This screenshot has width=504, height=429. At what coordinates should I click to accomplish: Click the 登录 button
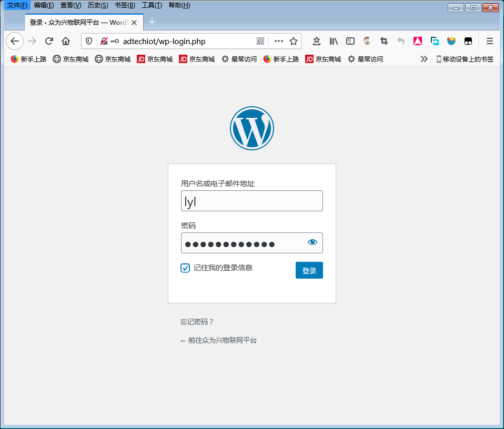coord(309,270)
